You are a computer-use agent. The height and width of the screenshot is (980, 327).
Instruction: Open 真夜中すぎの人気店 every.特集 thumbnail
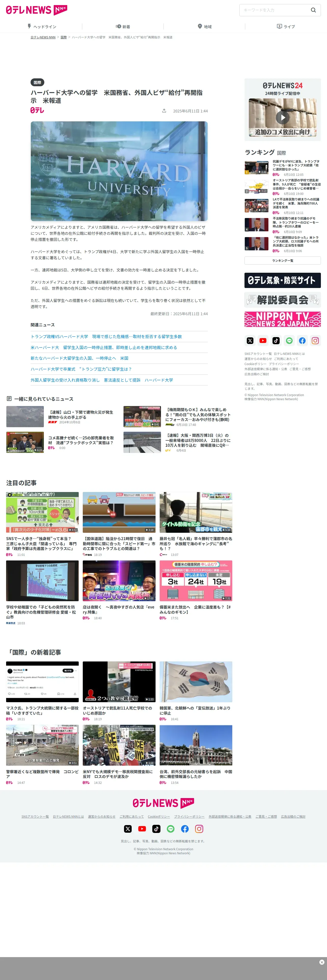119,581
